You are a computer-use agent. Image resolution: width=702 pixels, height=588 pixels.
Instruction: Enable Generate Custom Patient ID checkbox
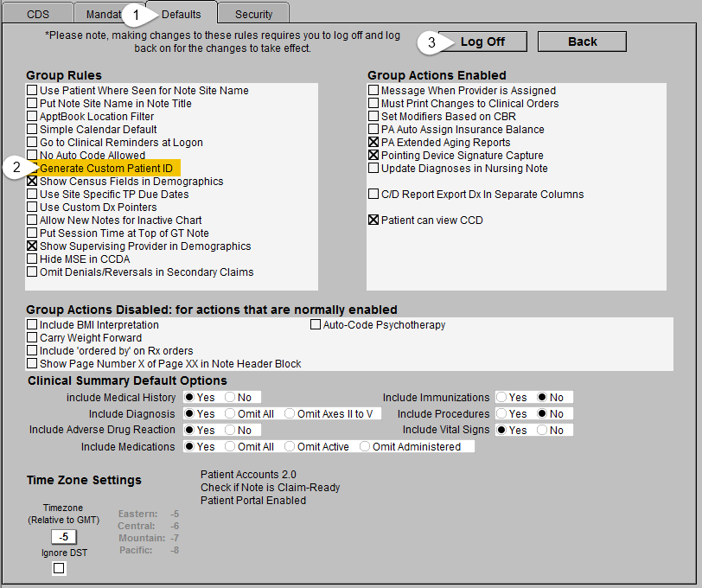coord(32,169)
